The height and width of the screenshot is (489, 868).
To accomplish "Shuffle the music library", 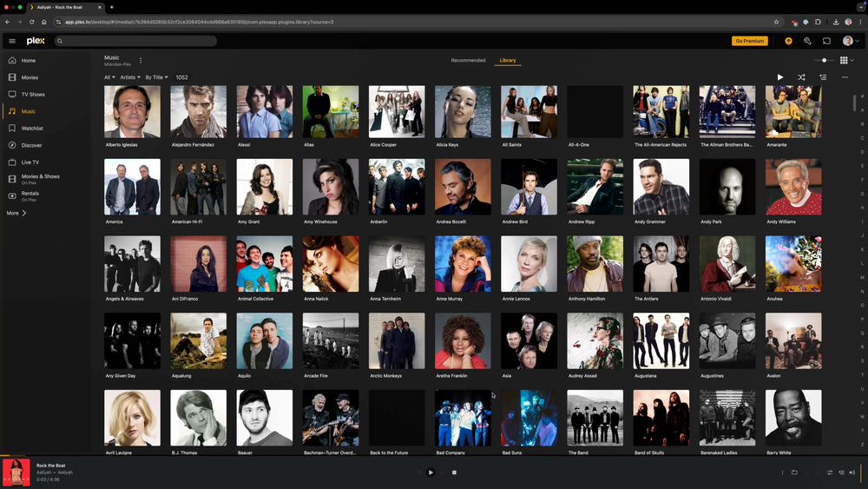I will pyautogui.click(x=801, y=77).
